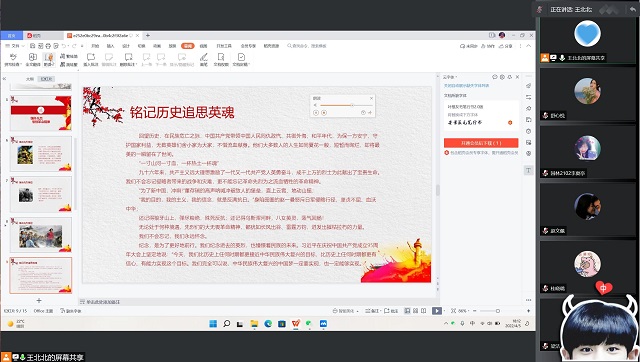
Task: Add a new slide with the plus button
Action: (x=39, y=300)
